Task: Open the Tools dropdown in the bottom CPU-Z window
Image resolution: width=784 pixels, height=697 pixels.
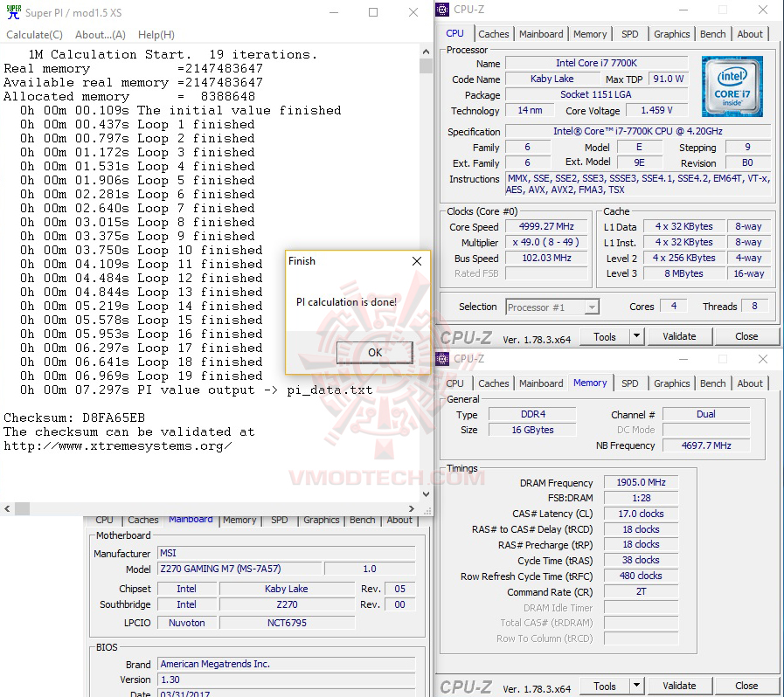Action: 606,686
